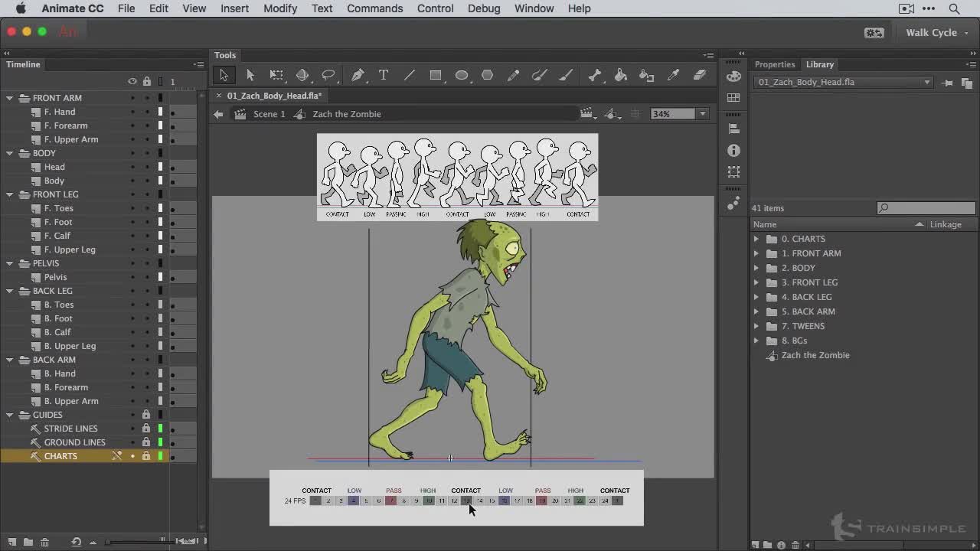Click Zach the Zombie breadcrumb
This screenshot has width=980, height=551.
pyautogui.click(x=347, y=114)
